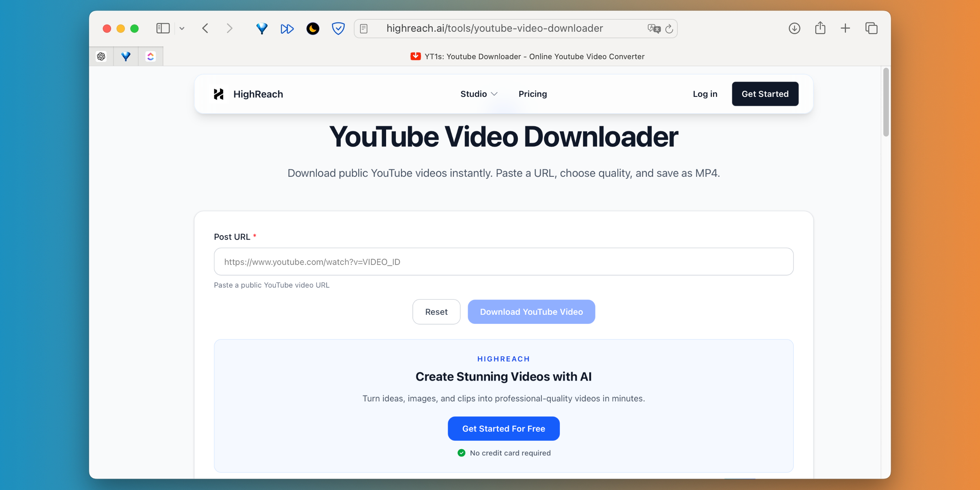Click the translate page icon
This screenshot has height=490, width=980.
654,29
